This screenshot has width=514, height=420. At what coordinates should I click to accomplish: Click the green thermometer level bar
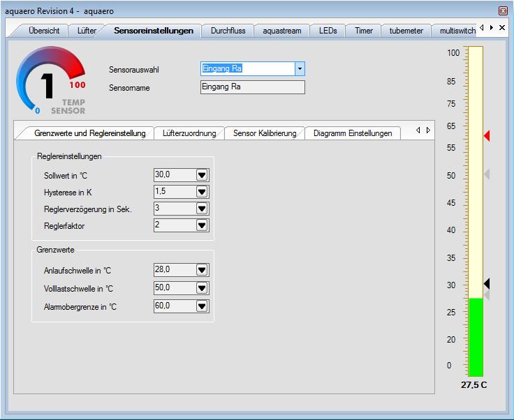[x=476, y=337]
